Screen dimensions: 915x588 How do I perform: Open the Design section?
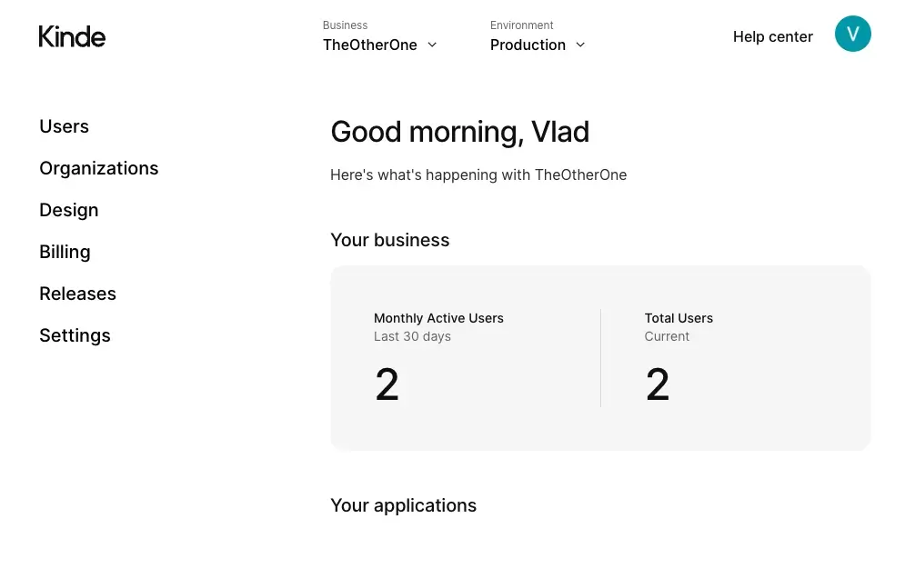point(68,210)
